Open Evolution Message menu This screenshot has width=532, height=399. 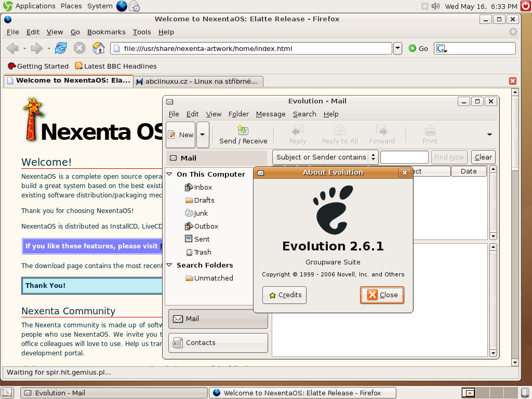point(271,114)
